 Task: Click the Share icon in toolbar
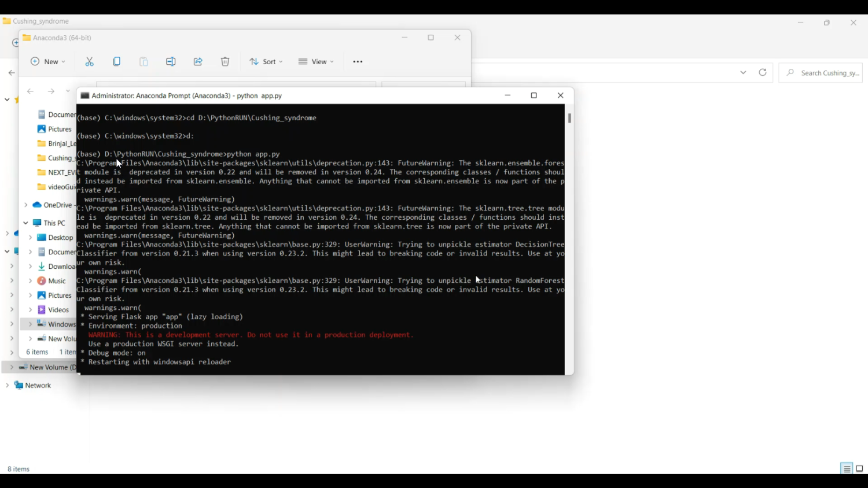pos(198,62)
